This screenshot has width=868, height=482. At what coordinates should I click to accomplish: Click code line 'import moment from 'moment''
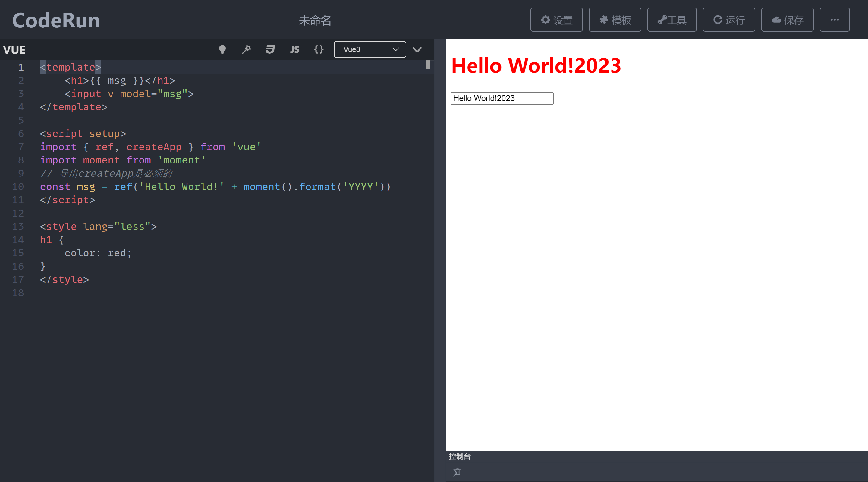coord(123,160)
